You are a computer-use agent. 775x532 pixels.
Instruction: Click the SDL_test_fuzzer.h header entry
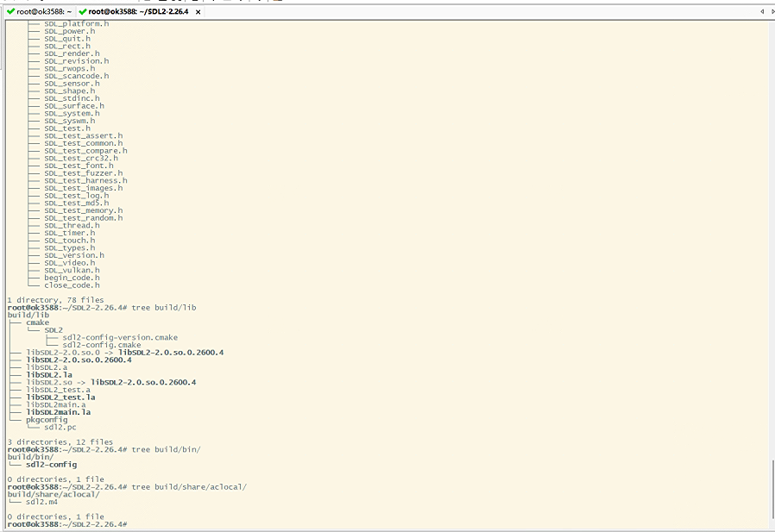pos(84,173)
